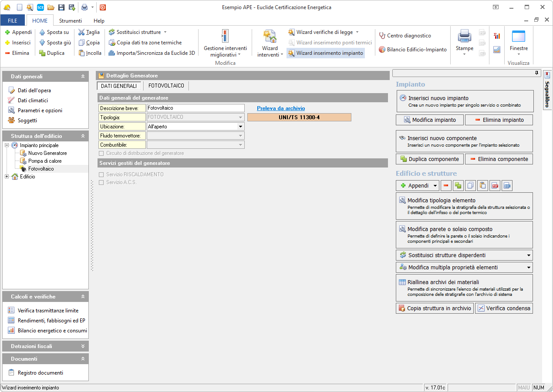This screenshot has height=392, width=553.
Task: Click the Taglia scissors icon
Action: pos(82,32)
